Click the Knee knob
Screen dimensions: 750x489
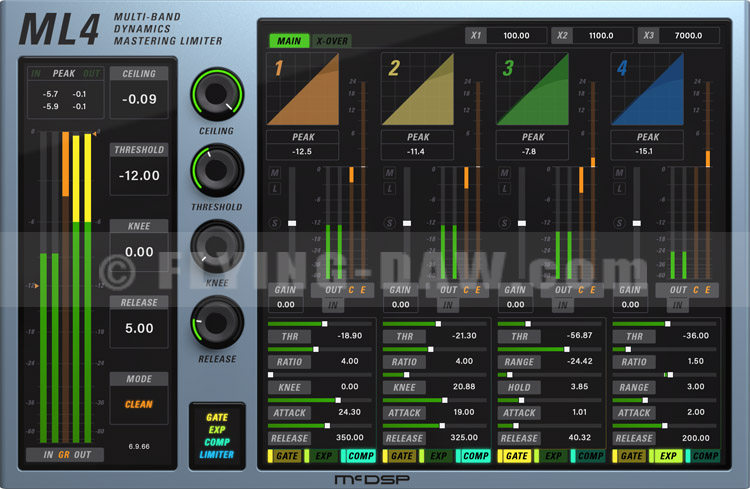click(217, 246)
